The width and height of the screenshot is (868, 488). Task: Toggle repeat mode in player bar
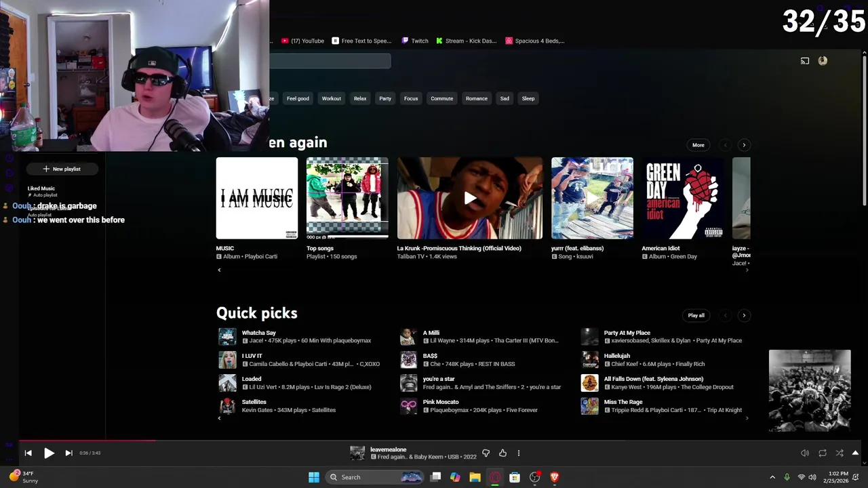pyautogui.click(x=823, y=453)
